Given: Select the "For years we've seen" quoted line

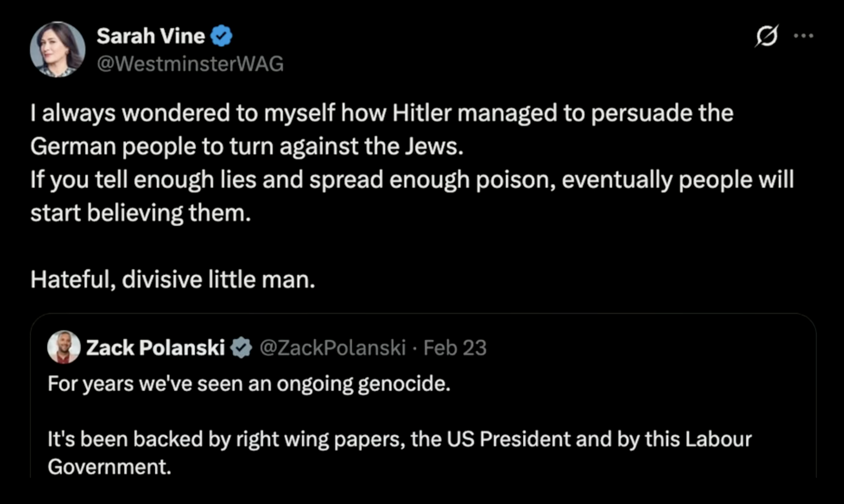Looking at the screenshot, I should (249, 384).
